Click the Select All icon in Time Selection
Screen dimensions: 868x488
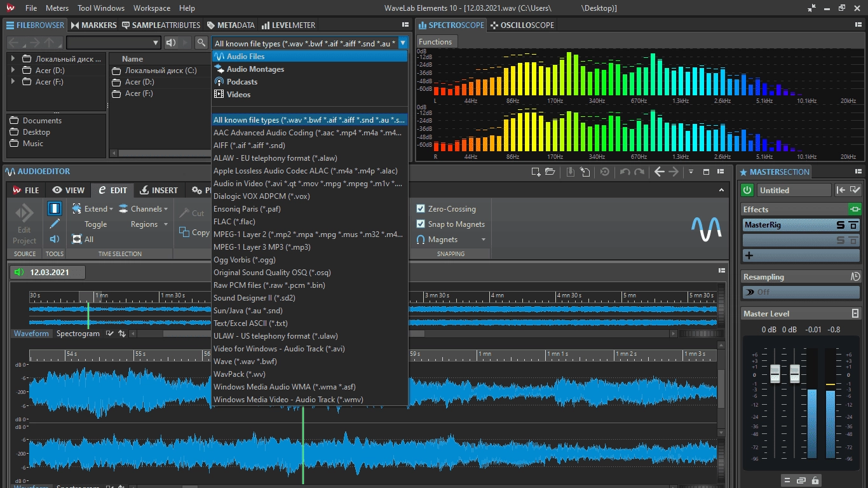click(77, 240)
